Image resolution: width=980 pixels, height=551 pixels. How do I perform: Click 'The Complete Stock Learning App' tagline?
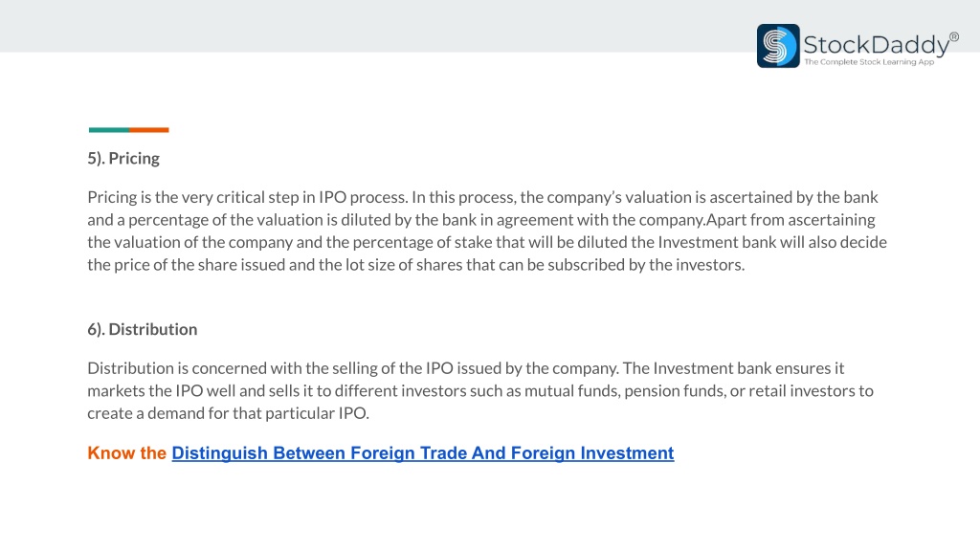[x=869, y=62]
